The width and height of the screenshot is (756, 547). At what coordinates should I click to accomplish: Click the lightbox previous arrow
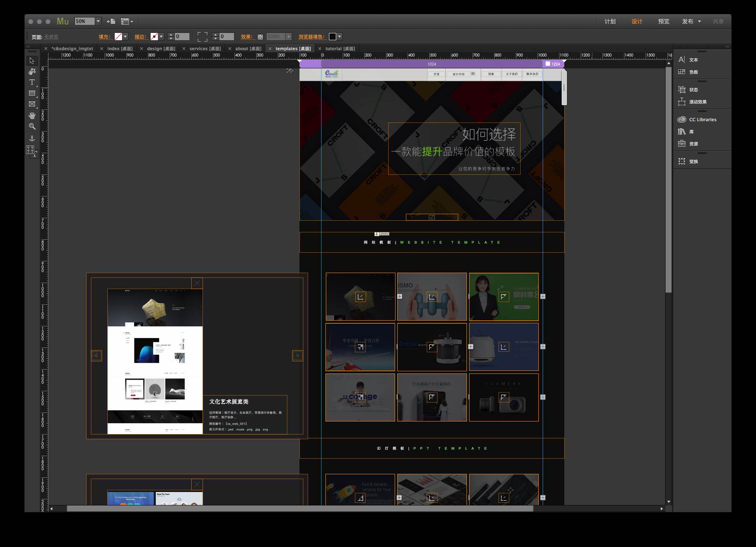(x=96, y=356)
